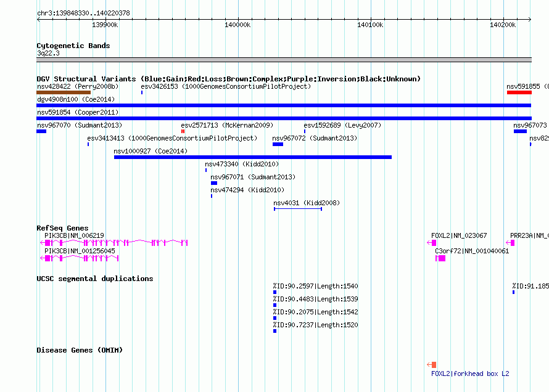The image size is (549, 392).
Task: Click the C3orf72 gene glyph
Action: click(440, 258)
